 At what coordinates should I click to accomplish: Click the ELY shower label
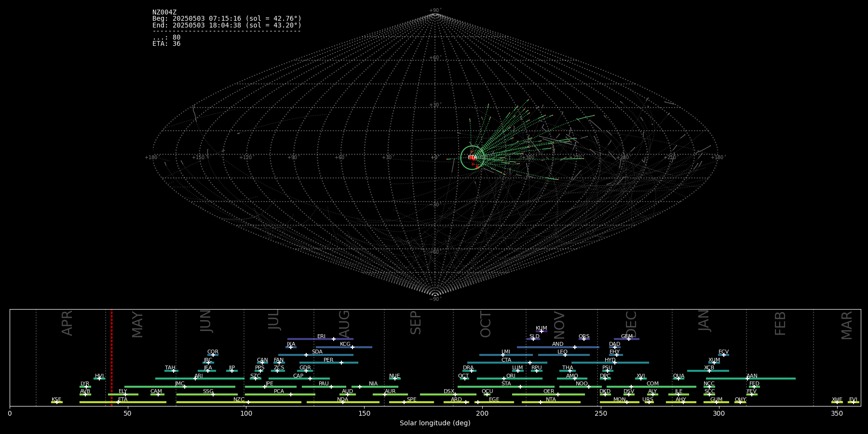(123, 392)
